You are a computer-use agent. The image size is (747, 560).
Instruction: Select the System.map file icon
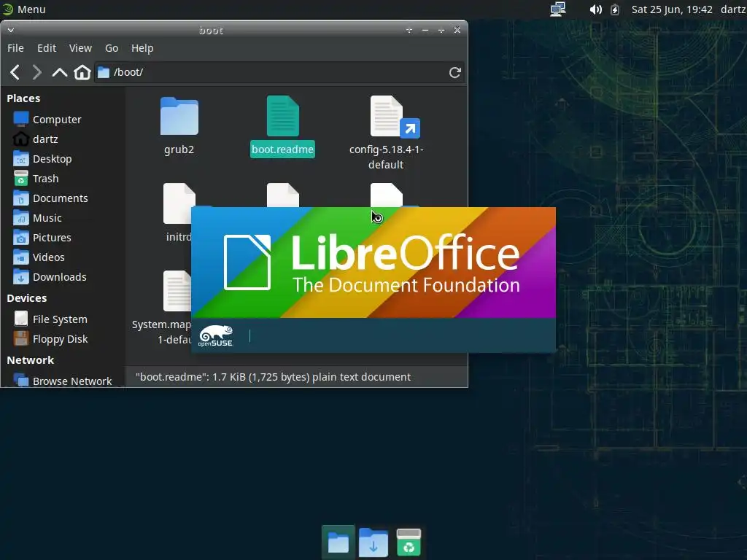tap(177, 291)
